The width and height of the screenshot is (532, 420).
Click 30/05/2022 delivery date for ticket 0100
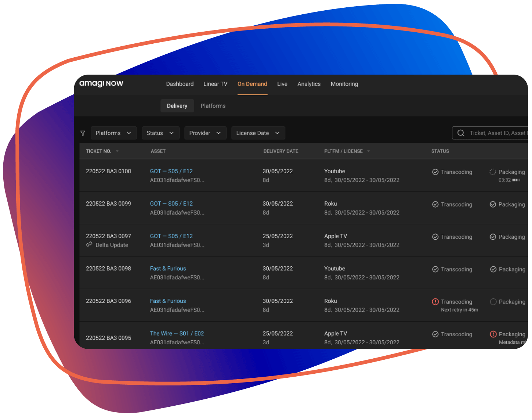[x=278, y=171]
